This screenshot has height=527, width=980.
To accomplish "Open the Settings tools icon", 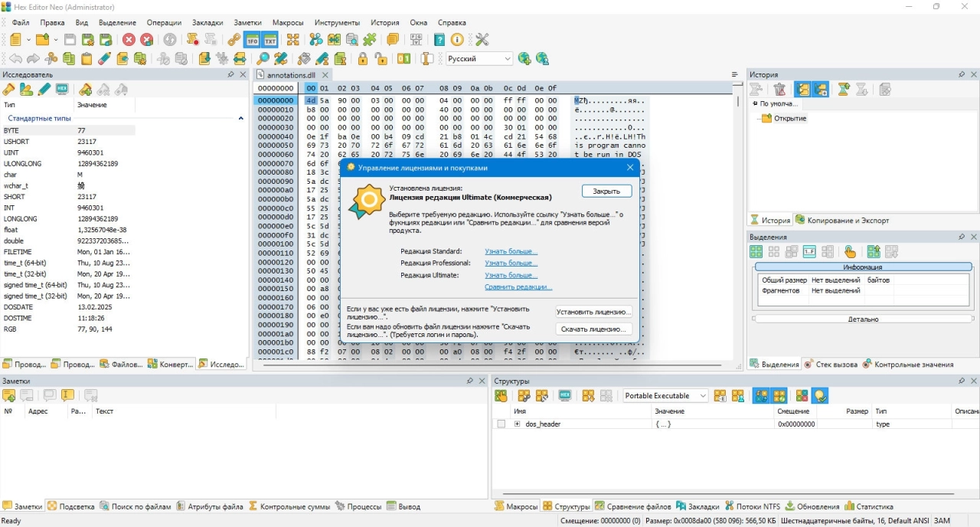I will pos(482,40).
